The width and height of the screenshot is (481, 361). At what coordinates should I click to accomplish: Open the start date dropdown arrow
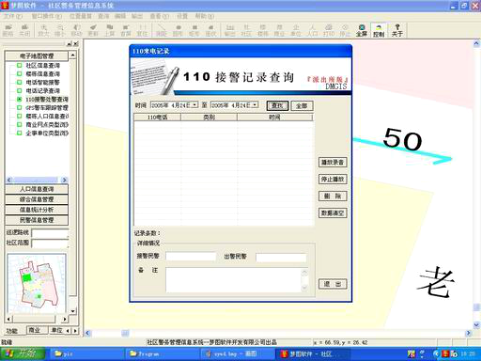pyautogui.click(x=195, y=105)
